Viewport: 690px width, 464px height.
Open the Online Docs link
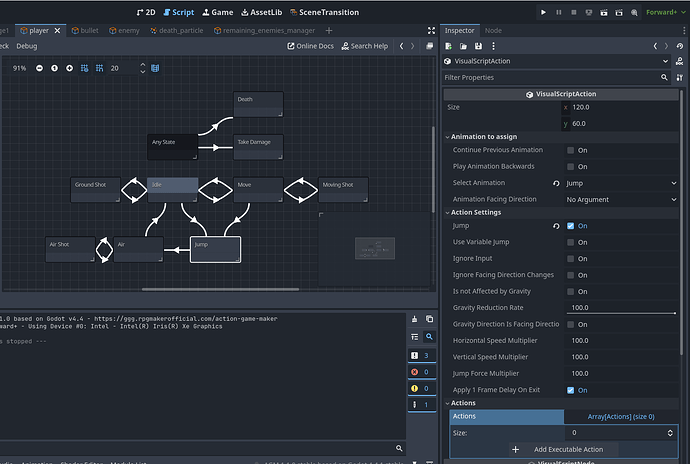tap(311, 46)
